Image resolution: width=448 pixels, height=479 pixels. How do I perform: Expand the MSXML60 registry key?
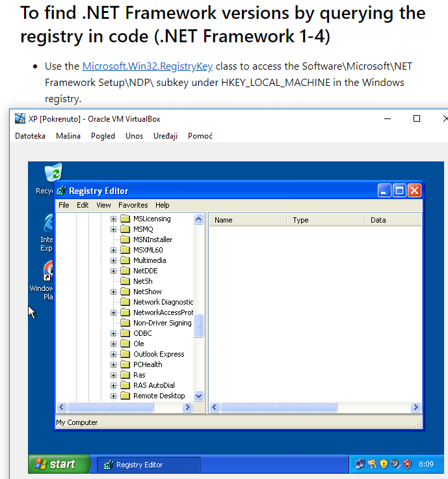click(x=113, y=250)
